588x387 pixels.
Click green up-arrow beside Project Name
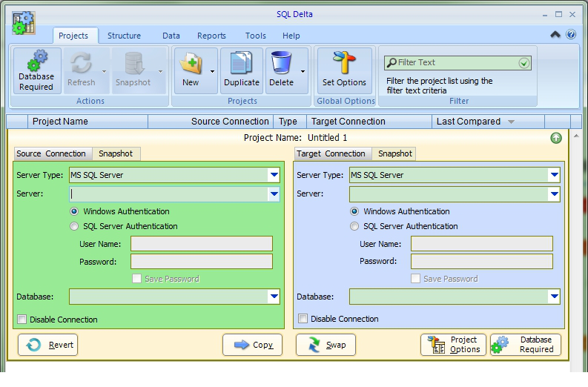(556, 138)
